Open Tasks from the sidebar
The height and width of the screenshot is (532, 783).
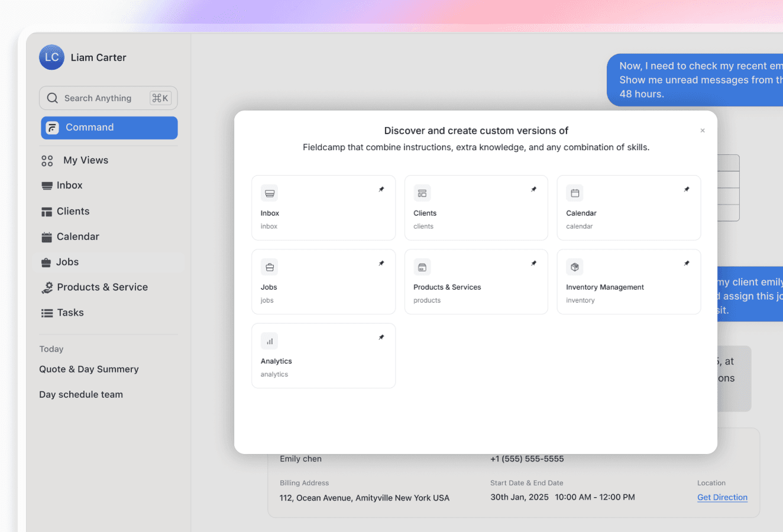(x=69, y=312)
